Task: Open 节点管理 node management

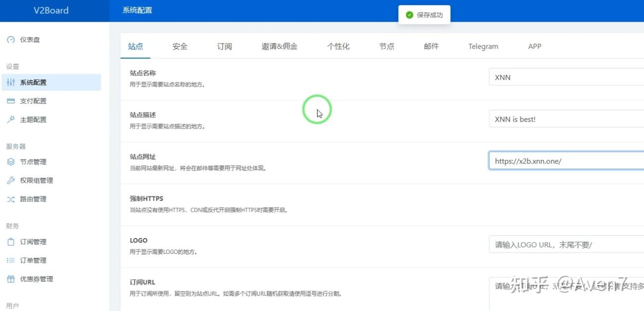Action: point(33,161)
